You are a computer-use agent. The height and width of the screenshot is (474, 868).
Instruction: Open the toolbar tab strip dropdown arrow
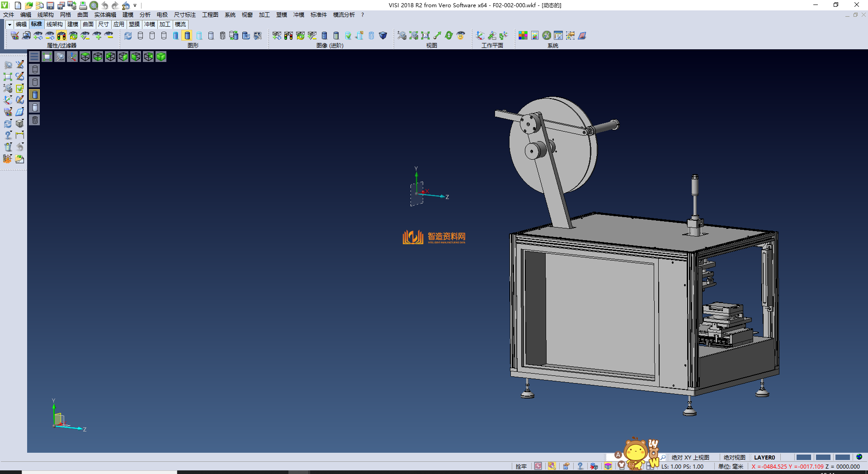[9, 24]
